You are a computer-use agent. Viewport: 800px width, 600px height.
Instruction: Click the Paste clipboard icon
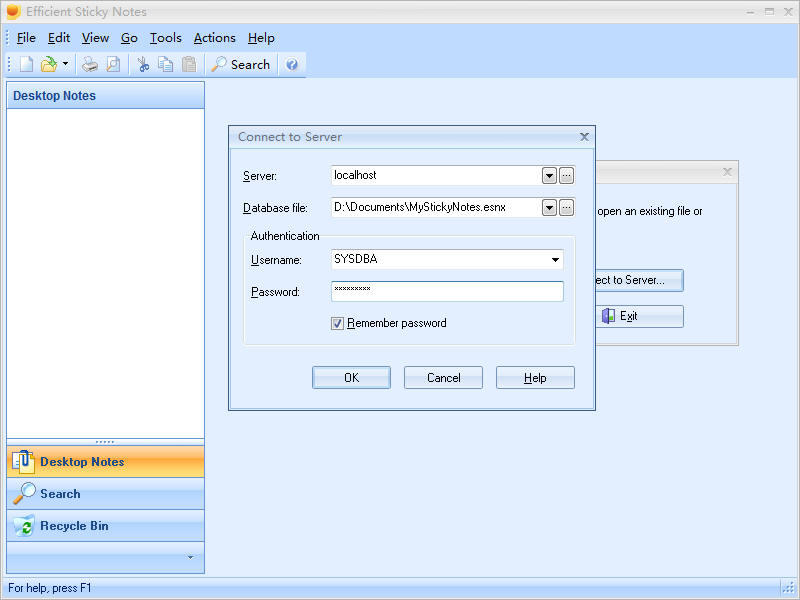(x=189, y=65)
